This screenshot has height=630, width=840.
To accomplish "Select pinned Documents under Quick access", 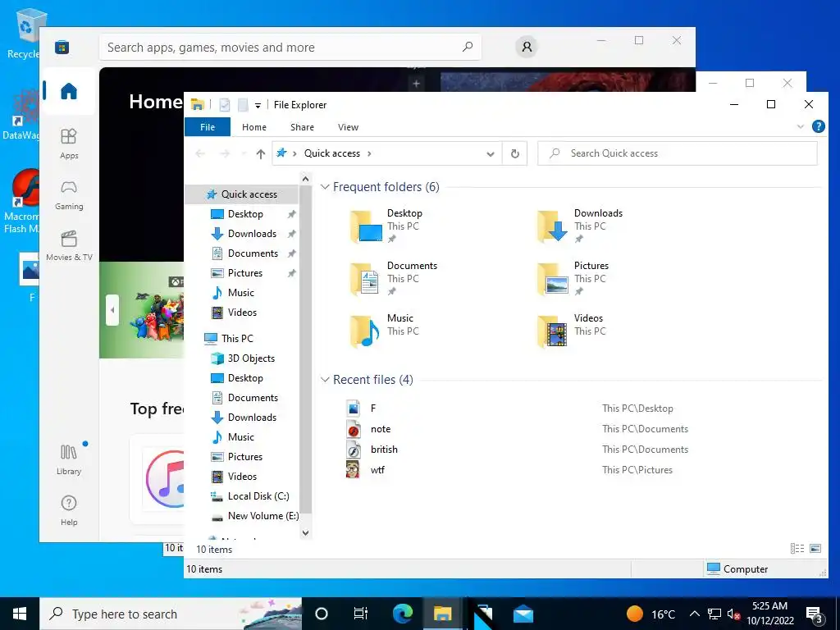I will pyautogui.click(x=244, y=253).
